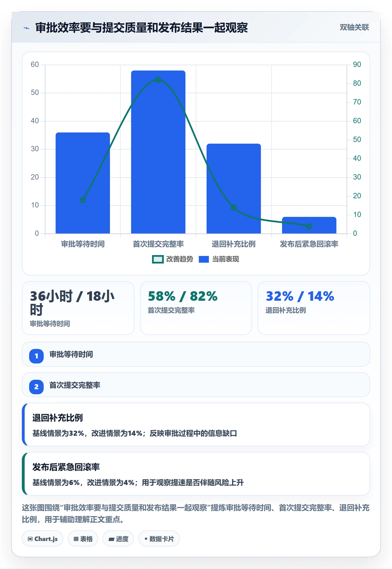Click the 审批等待时间 bar in chart

tap(83, 183)
